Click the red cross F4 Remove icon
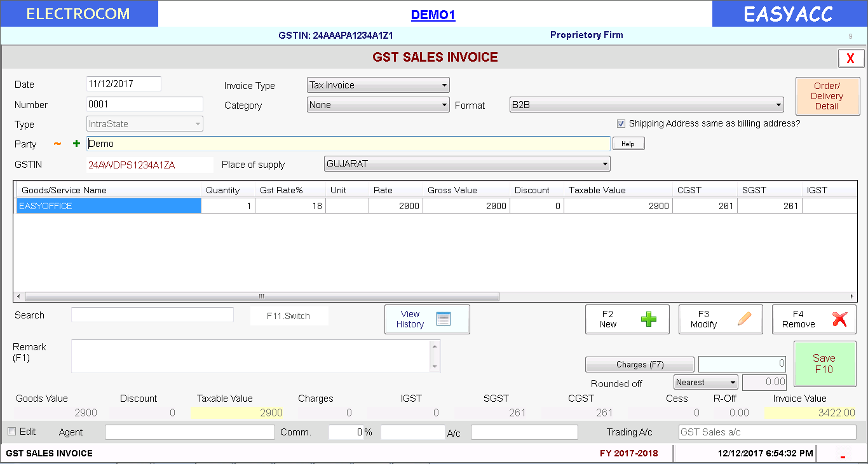Screen dimensions: 868x464 point(839,319)
